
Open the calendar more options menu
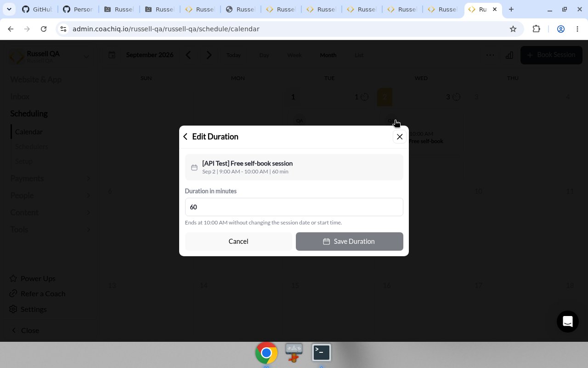click(x=490, y=55)
